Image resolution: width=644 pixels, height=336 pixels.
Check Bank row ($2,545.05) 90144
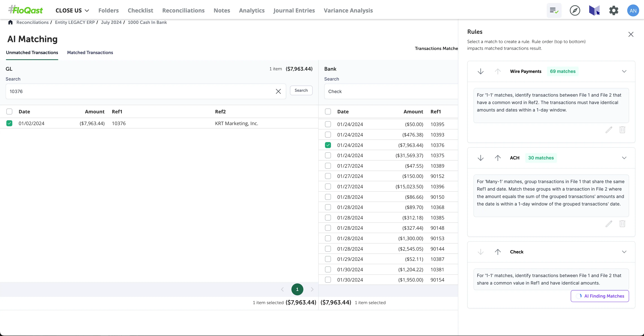(328, 249)
